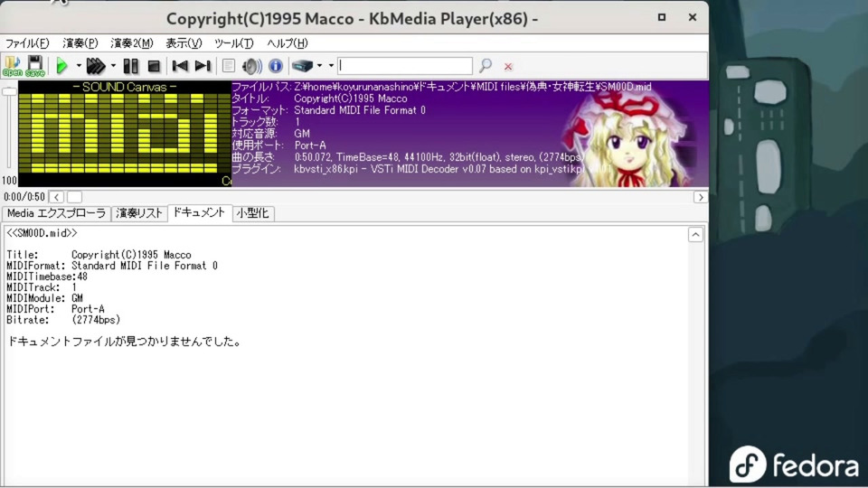Open the dropdown arrow beside search field
868x488 pixels.
click(331, 66)
